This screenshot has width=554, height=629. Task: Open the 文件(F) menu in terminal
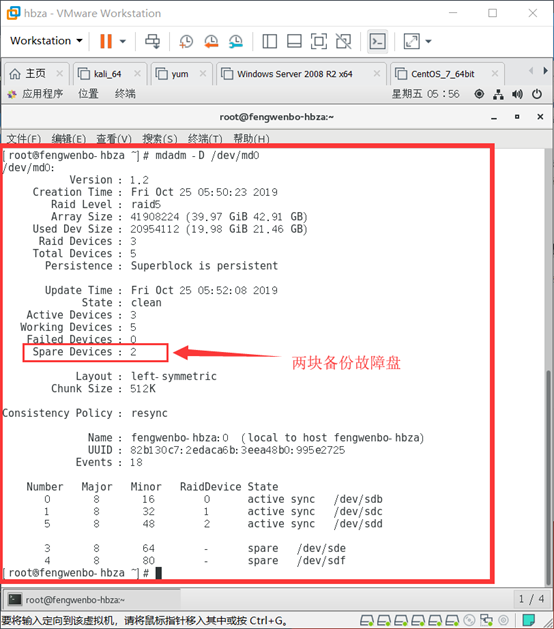(x=24, y=139)
